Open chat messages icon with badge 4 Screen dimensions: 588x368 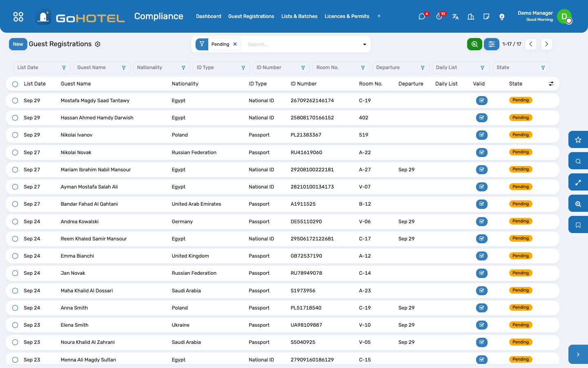tap(422, 16)
